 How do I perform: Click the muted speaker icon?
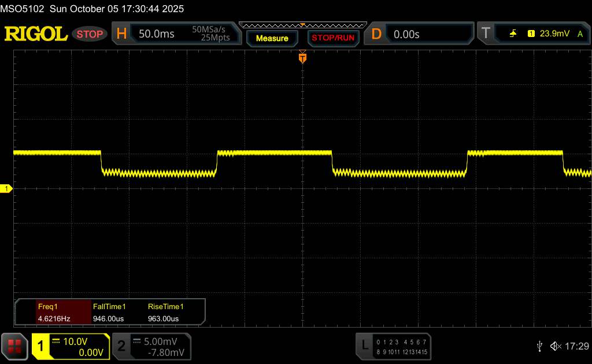556,346
